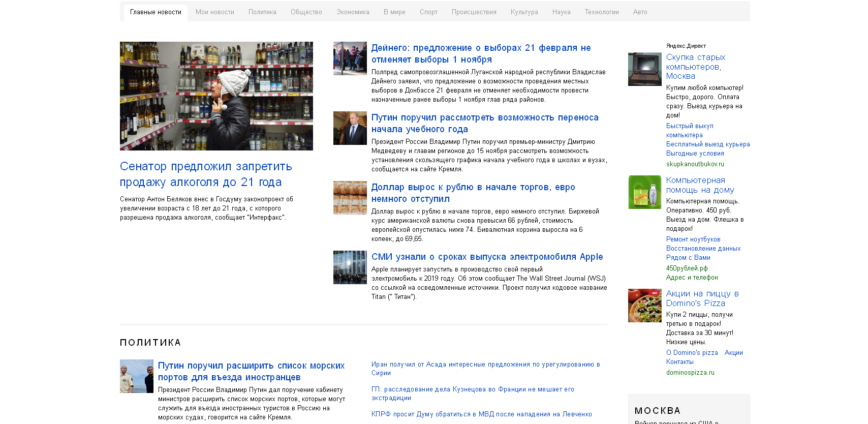Open the dollar and ruble trading headline
Screen dimensions: 868x424
coord(473,193)
